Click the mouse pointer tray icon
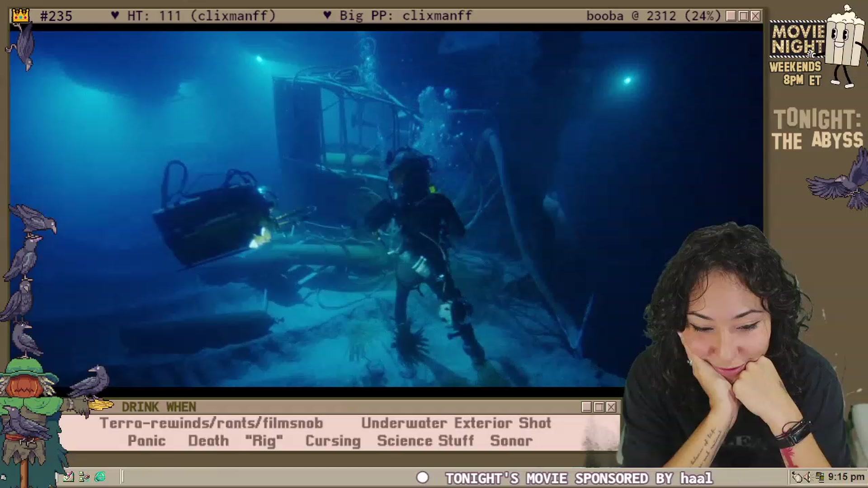Screen dimensions: 868x488 797,477
